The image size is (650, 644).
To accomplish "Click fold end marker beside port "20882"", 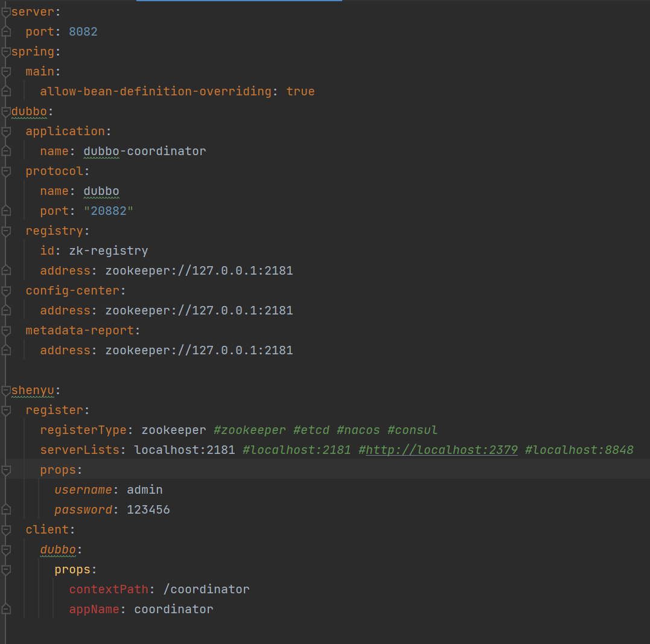I will pos(6,211).
